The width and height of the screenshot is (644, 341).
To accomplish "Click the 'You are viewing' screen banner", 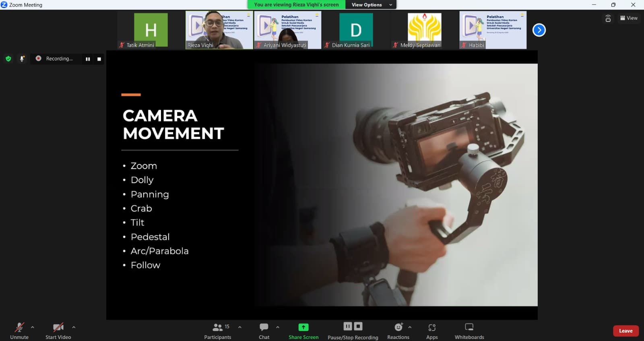I will coord(296,5).
